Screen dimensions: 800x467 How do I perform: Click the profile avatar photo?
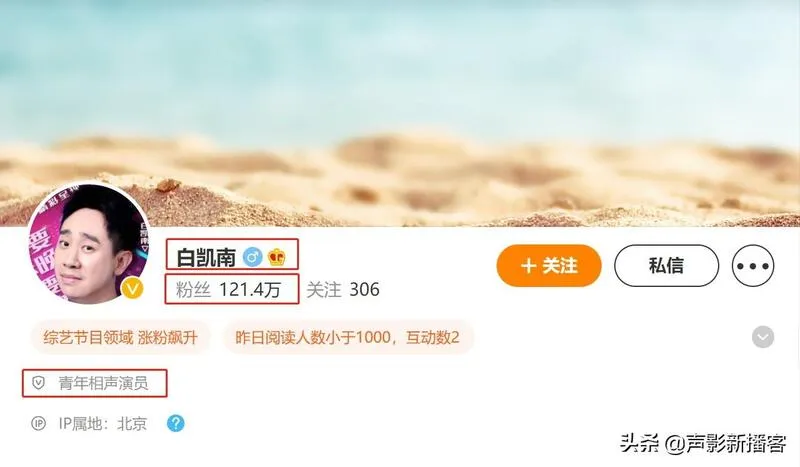(88, 244)
